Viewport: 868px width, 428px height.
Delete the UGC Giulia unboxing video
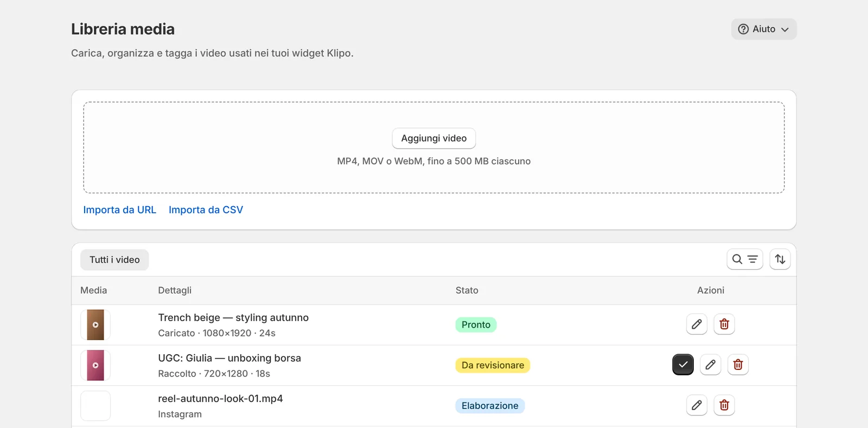click(x=738, y=365)
